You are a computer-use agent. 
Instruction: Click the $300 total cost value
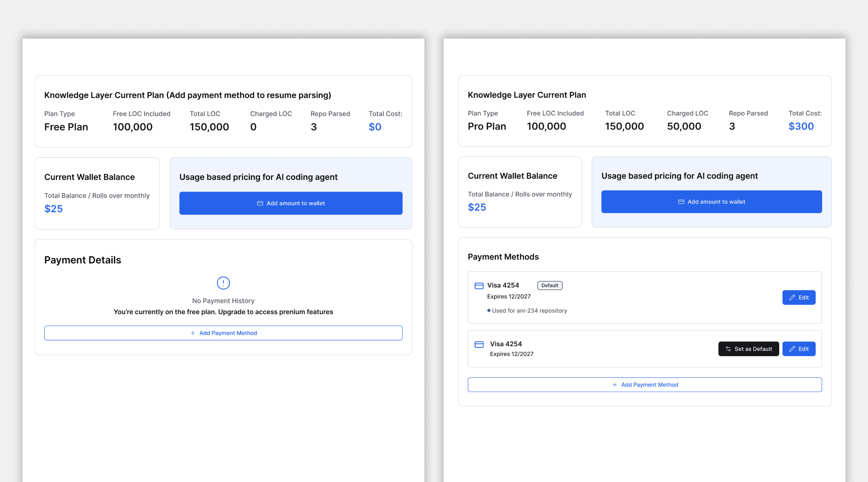coord(801,127)
